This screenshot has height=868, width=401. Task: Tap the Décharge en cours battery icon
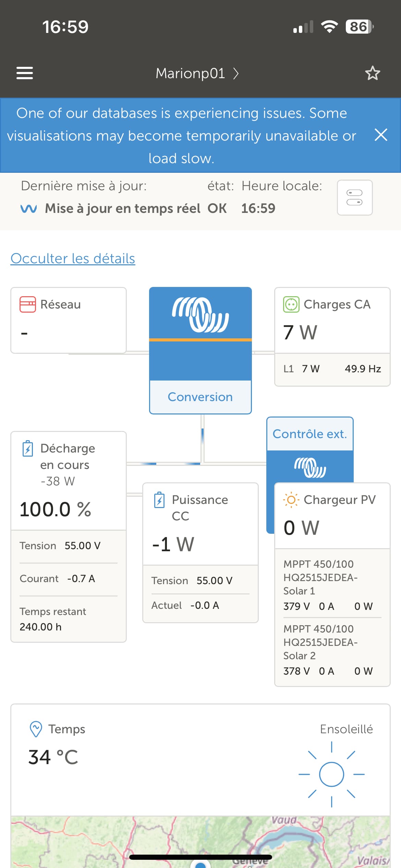click(x=28, y=448)
